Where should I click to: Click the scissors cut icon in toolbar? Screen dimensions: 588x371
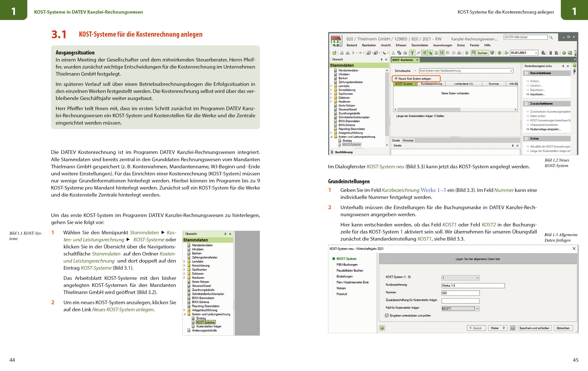point(393,53)
